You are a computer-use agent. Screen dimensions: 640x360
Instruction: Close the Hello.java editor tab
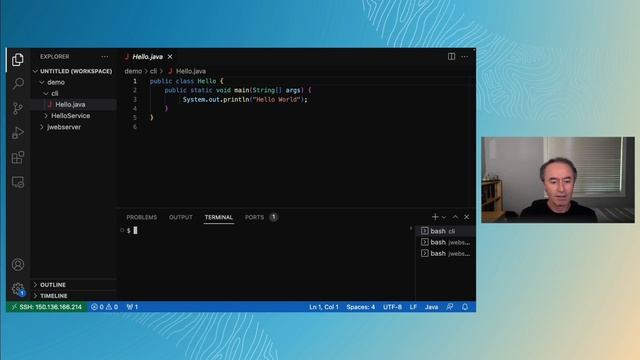(x=170, y=57)
